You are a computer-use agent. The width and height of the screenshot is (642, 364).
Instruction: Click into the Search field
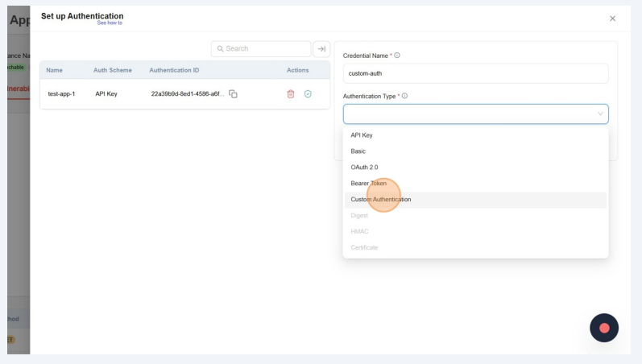tap(260, 49)
